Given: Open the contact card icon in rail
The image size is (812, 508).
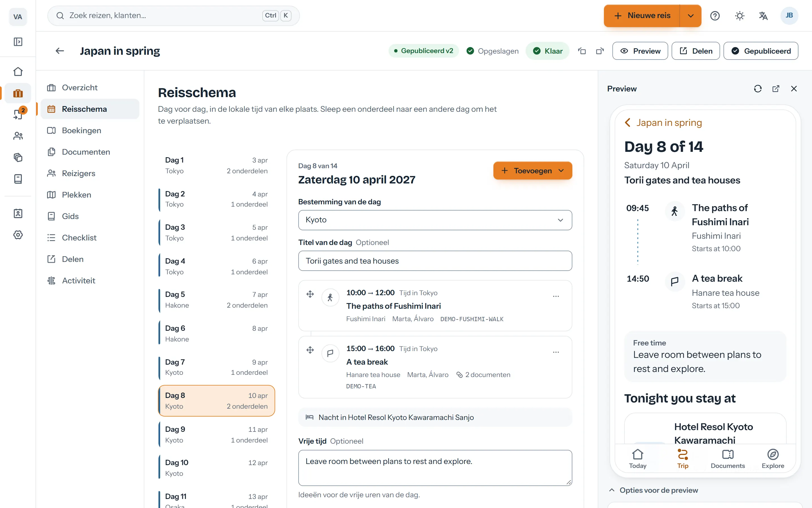Looking at the screenshot, I should click(x=18, y=213).
